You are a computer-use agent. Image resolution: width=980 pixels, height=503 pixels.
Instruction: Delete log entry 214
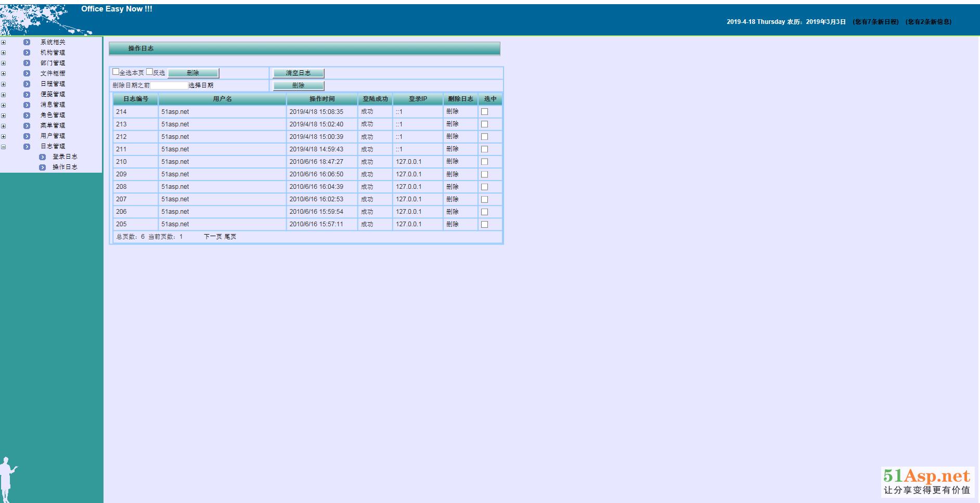453,112
